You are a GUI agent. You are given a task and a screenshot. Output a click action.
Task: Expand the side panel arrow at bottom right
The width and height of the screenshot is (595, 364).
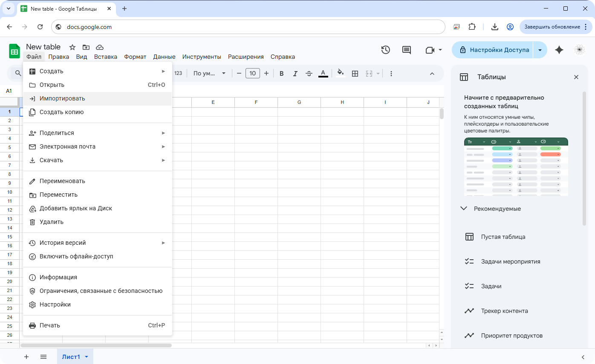click(x=583, y=356)
